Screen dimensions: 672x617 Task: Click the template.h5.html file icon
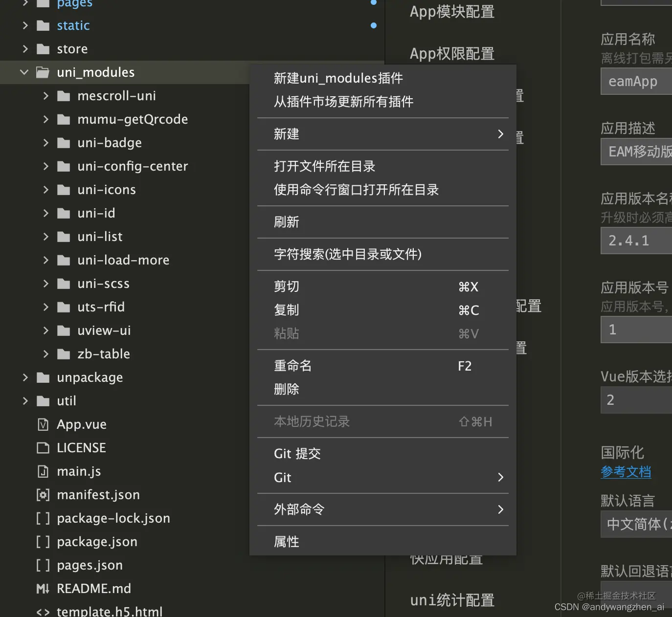coord(43,611)
